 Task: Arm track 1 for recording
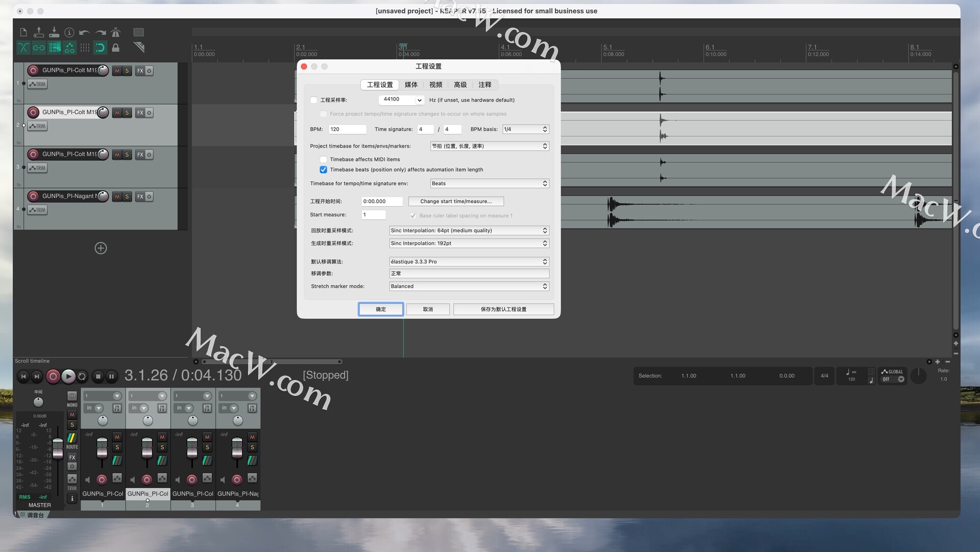point(33,70)
